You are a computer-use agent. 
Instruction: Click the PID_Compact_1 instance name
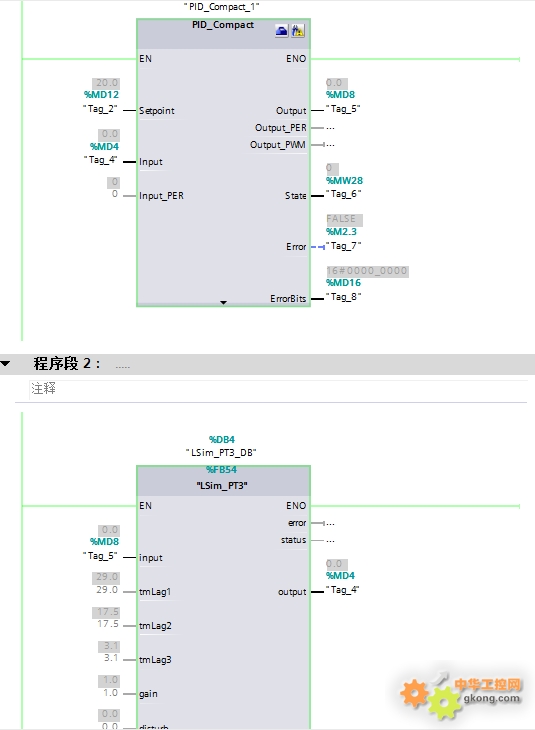(222, 7)
